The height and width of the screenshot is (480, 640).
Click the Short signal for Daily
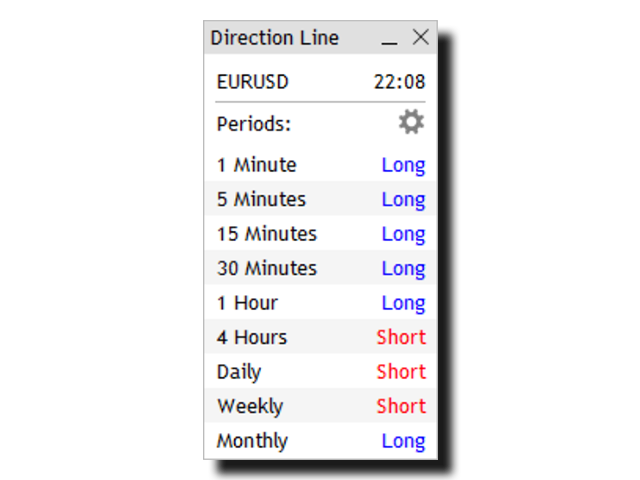point(401,372)
